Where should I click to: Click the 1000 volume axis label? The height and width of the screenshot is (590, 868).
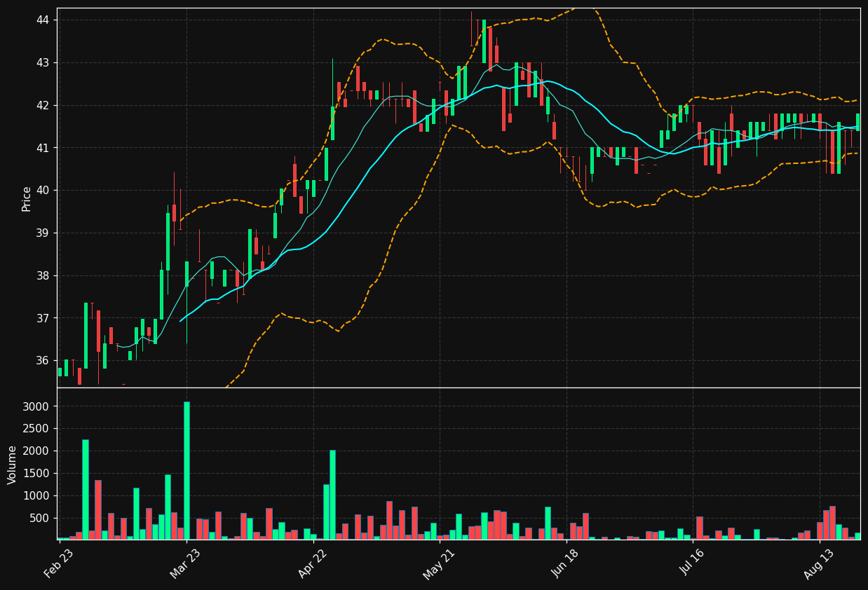point(37,496)
